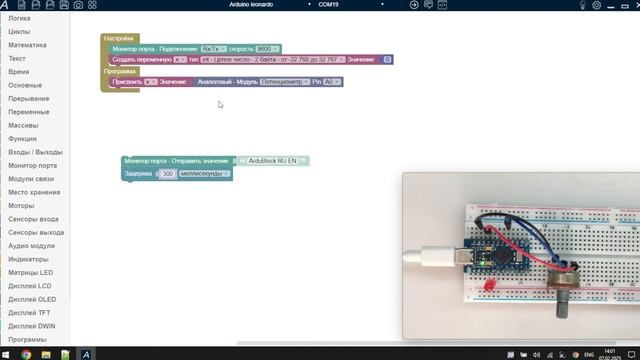The image size is (640, 360).
Task: Open settings gear icon
Action: point(597,5)
